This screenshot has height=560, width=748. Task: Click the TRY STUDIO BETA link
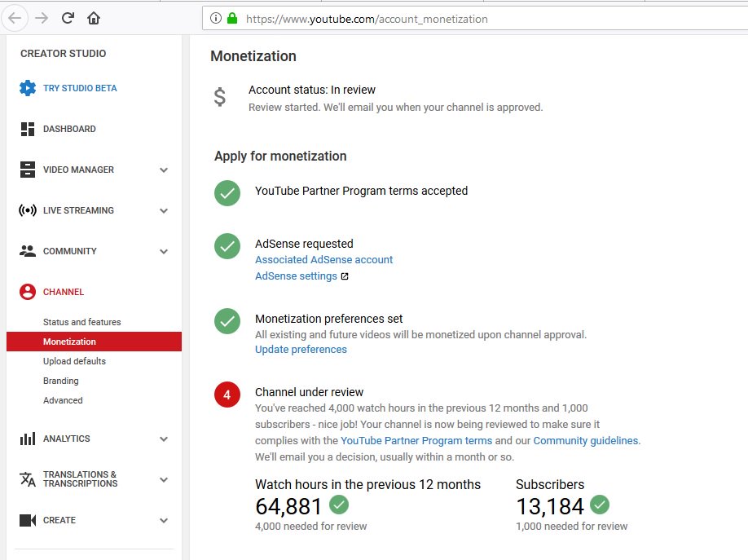coord(80,88)
